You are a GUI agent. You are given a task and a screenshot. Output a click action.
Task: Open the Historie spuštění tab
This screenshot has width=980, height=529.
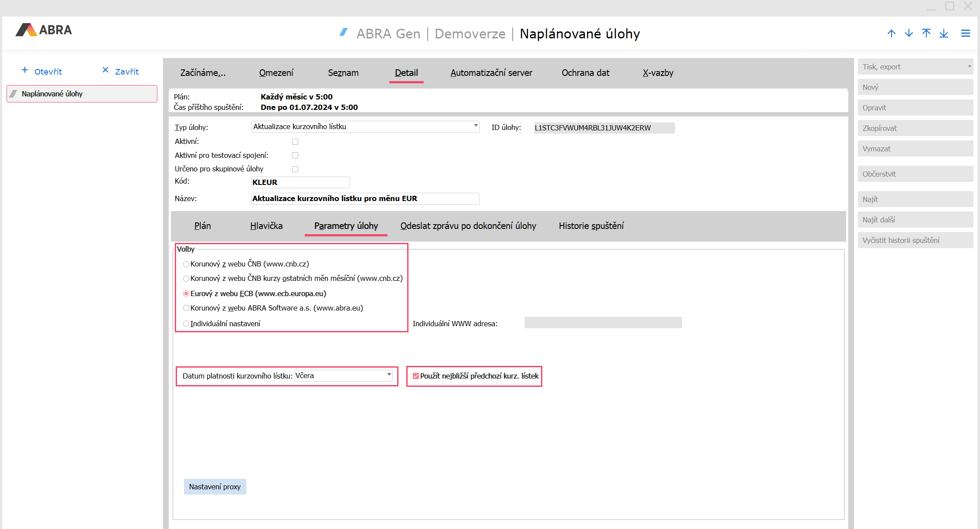coord(591,226)
